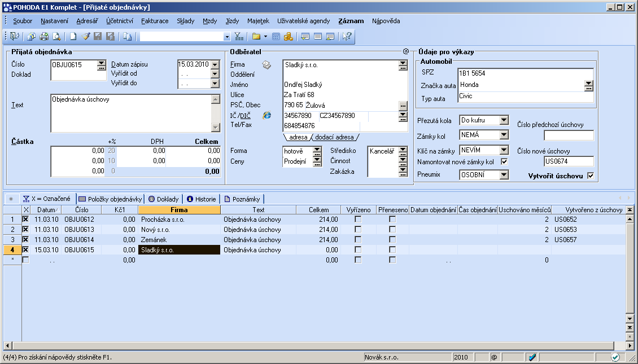Viewport: 638px width, 364px height.
Task: Open the calculator icon in toolbar
Action: (276, 37)
